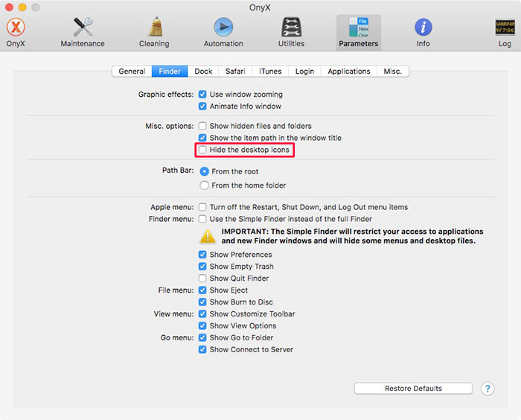The image size is (521, 420).
Task: Select the Cleaning broom icon
Action: click(x=154, y=28)
